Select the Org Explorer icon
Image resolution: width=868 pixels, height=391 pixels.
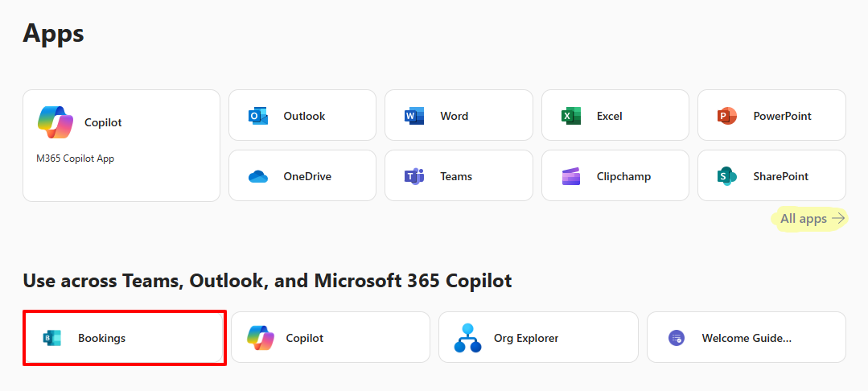[467, 338]
